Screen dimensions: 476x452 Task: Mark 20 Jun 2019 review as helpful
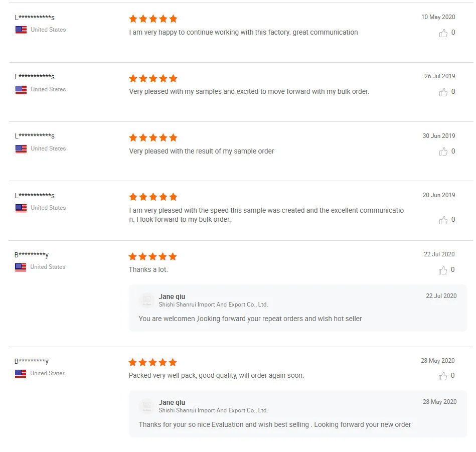coord(443,220)
